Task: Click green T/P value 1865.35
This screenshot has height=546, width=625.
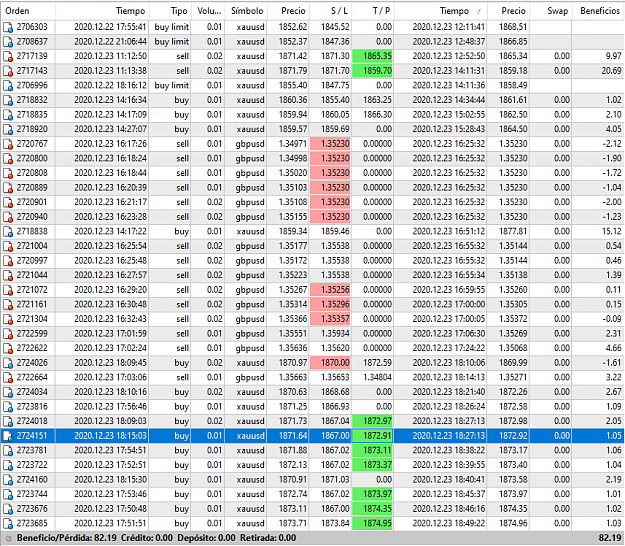Action: [372, 56]
